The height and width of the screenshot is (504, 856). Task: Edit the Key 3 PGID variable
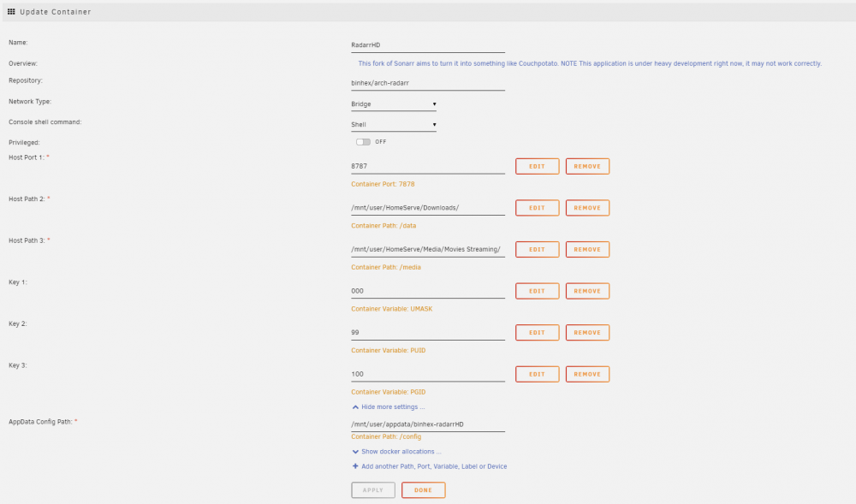pos(538,374)
